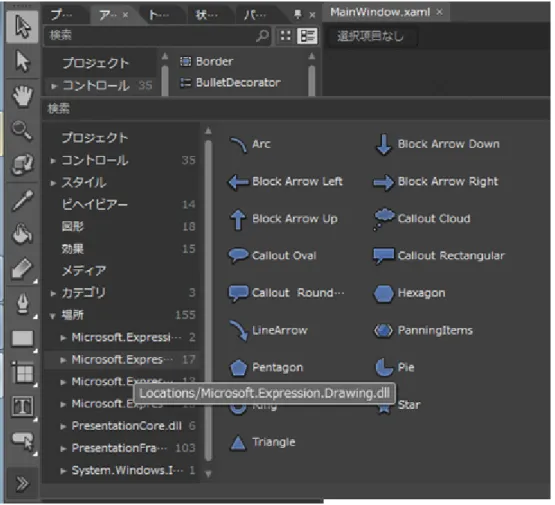Close the Assets panel

click(312, 15)
